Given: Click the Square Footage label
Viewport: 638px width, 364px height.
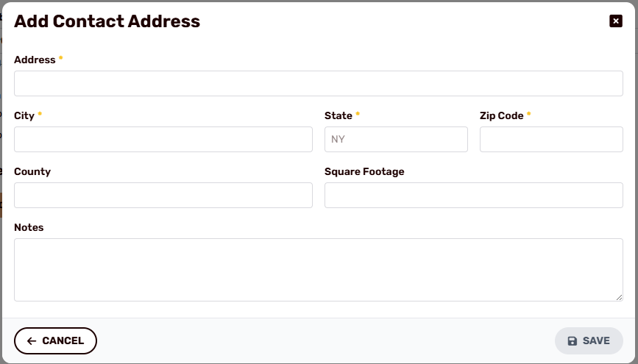Looking at the screenshot, I should (364, 171).
